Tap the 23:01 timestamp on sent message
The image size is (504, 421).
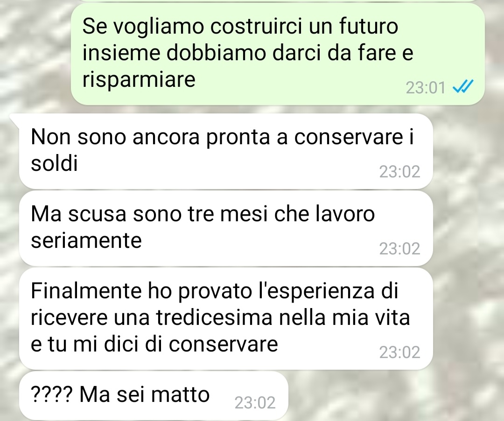(426, 88)
